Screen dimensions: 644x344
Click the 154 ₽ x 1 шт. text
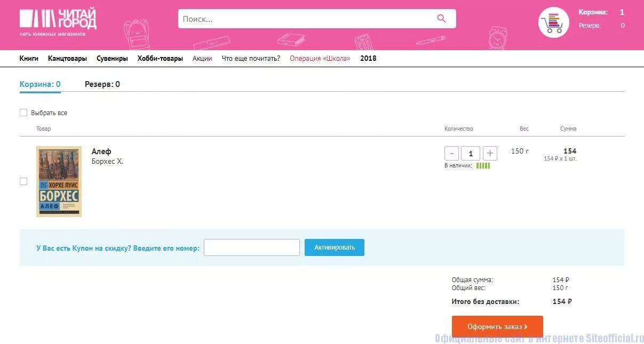pos(560,159)
